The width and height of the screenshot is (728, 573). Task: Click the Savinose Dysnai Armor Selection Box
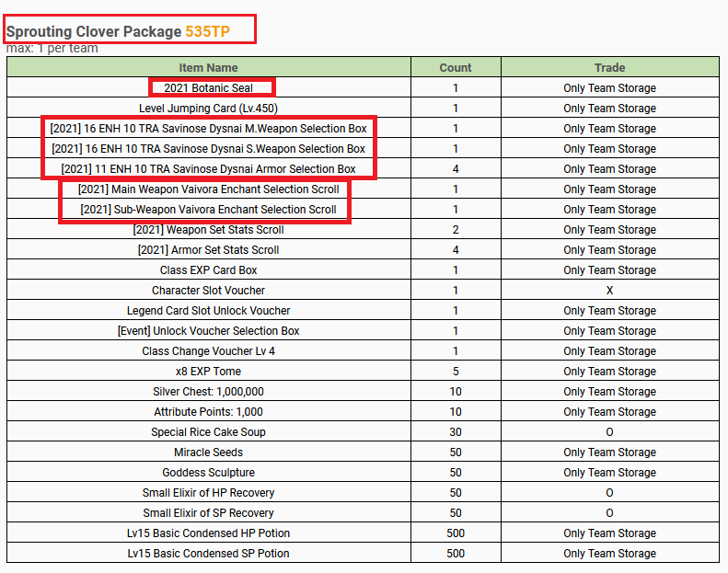pos(208,169)
